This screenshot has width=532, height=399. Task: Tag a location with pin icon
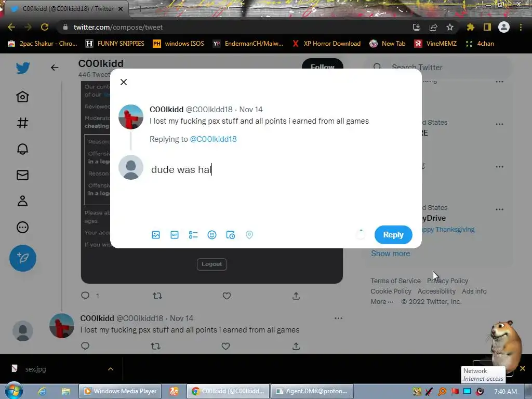pyautogui.click(x=249, y=235)
